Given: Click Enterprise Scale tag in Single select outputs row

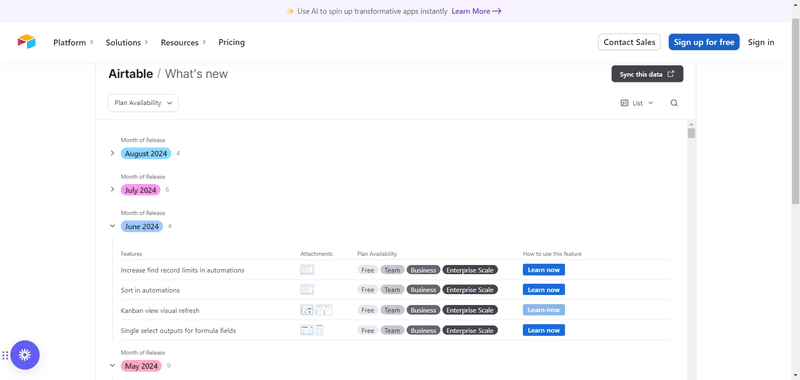Looking at the screenshot, I should [470, 331].
